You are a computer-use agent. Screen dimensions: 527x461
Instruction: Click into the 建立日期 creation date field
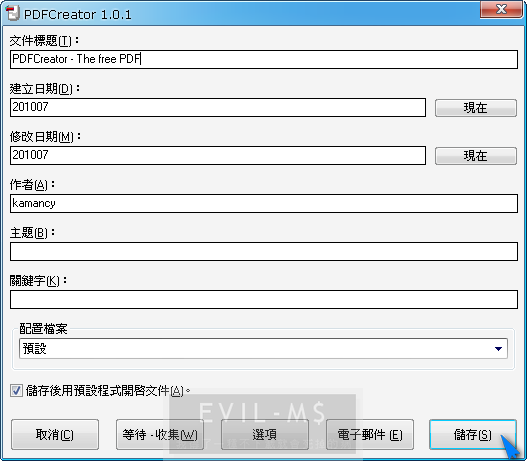(218, 108)
